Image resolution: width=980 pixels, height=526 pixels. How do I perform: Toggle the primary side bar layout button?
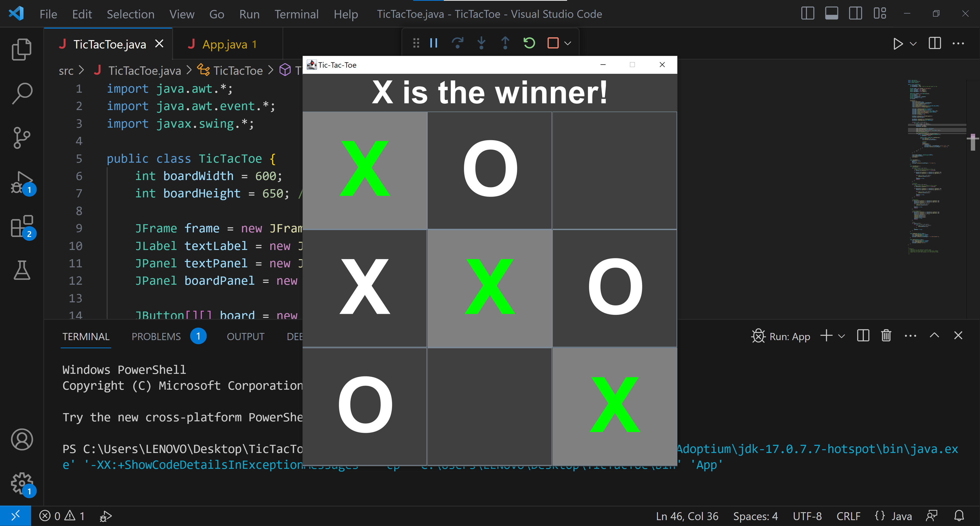(807, 14)
